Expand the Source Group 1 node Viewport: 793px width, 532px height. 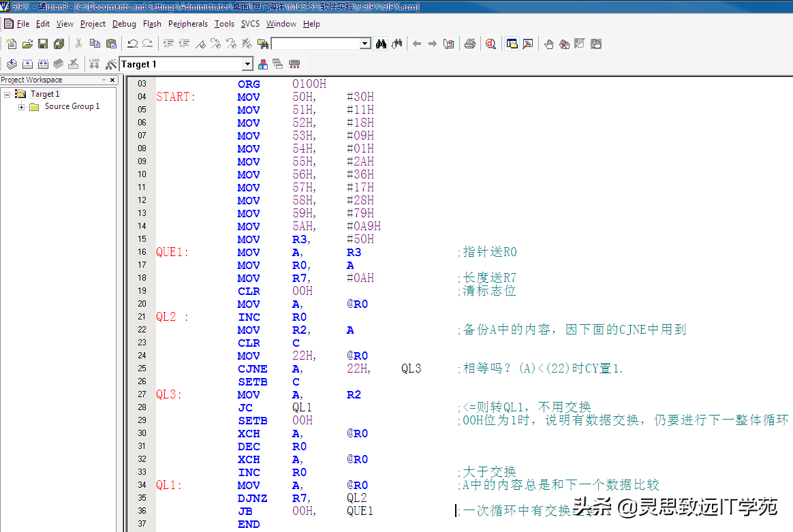tap(22, 107)
